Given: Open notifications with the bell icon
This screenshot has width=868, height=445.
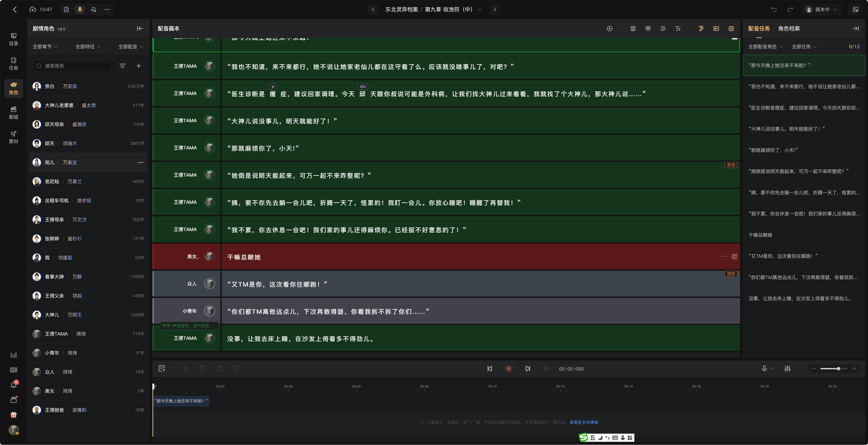Looking at the screenshot, I should click(x=14, y=385).
